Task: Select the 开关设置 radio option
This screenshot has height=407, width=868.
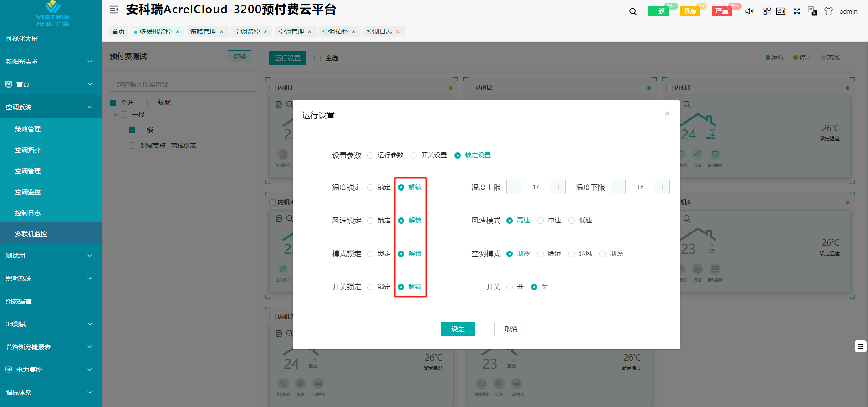Action: [x=429, y=155]
